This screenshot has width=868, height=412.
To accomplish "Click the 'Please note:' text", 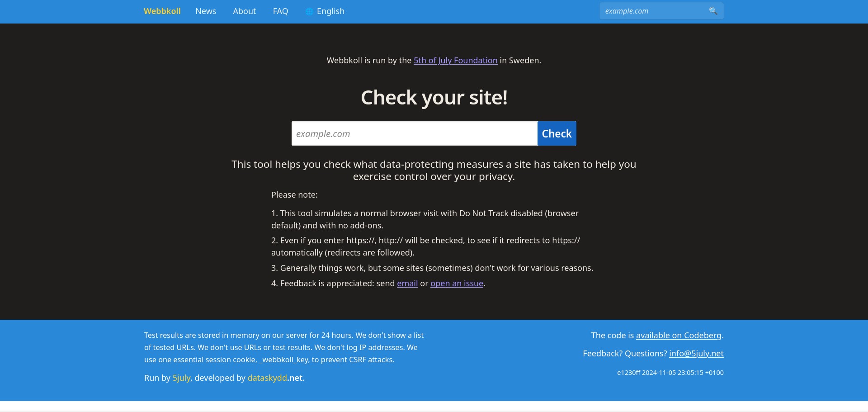I will 294,195.
